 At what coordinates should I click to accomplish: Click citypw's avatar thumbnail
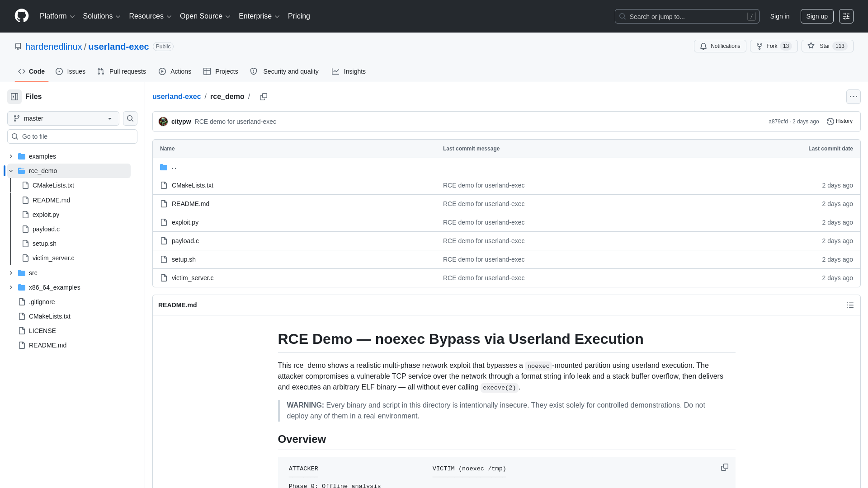click(163, 121)
